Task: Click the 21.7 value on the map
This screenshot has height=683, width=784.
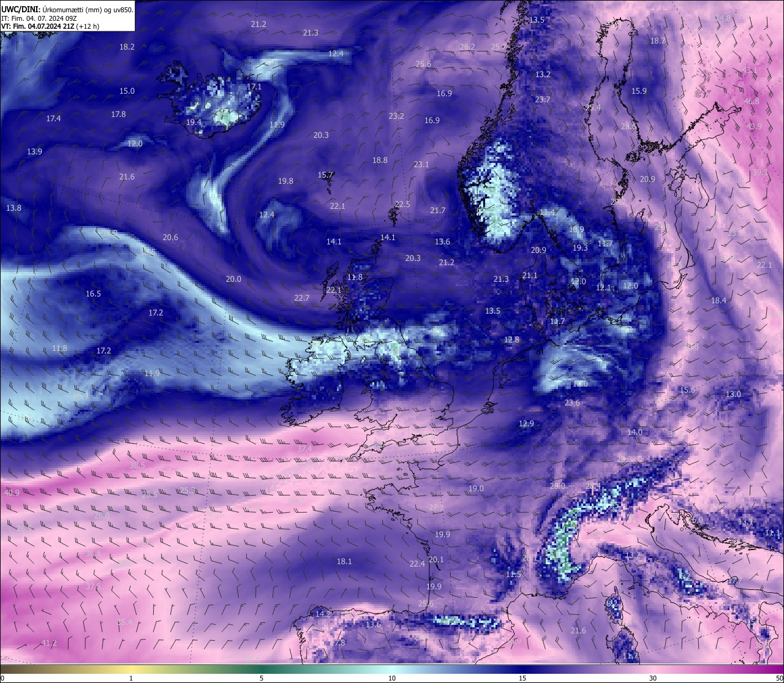Action: click(x=438, y=210)
